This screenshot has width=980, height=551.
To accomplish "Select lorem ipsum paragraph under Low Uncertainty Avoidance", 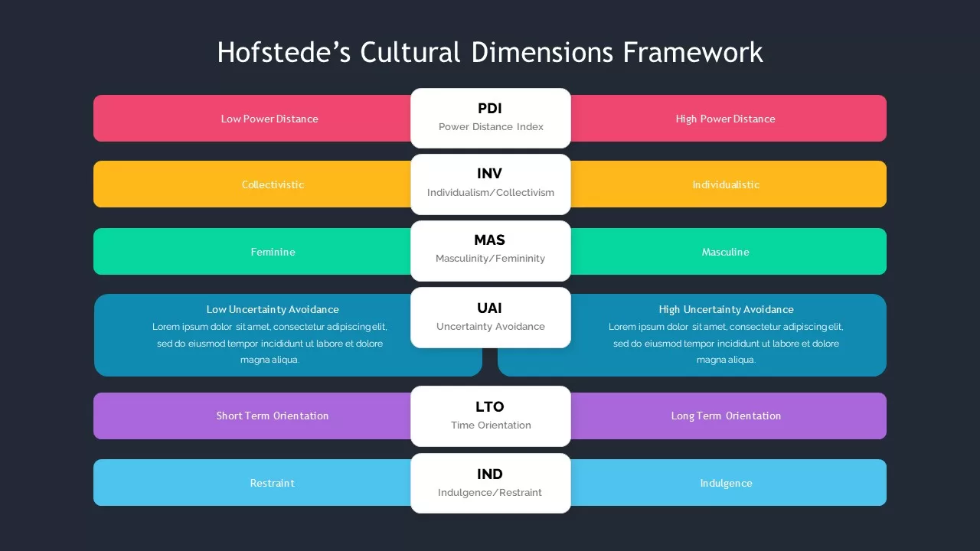I will [x=269, y=344].
